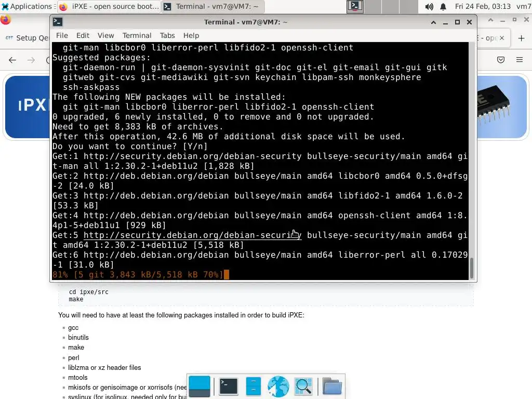Go forward in Firefox history
Screen dimensions: 532x399
pos(31,60)
